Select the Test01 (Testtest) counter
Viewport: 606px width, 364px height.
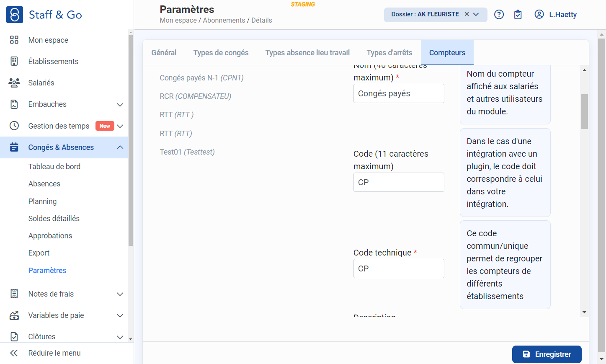pos(187,152)
